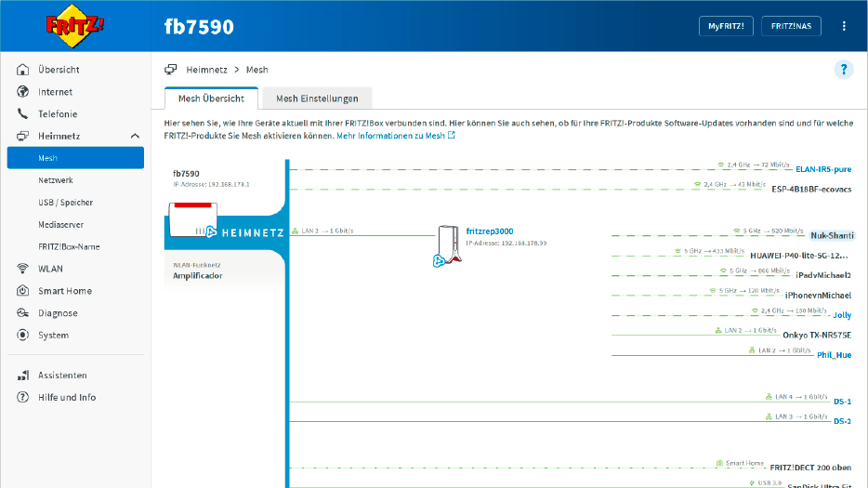Collapse the Heimnetz menu chevron
Image resolution: width=868 pixels, height=488 pixels.
point(135,136)
